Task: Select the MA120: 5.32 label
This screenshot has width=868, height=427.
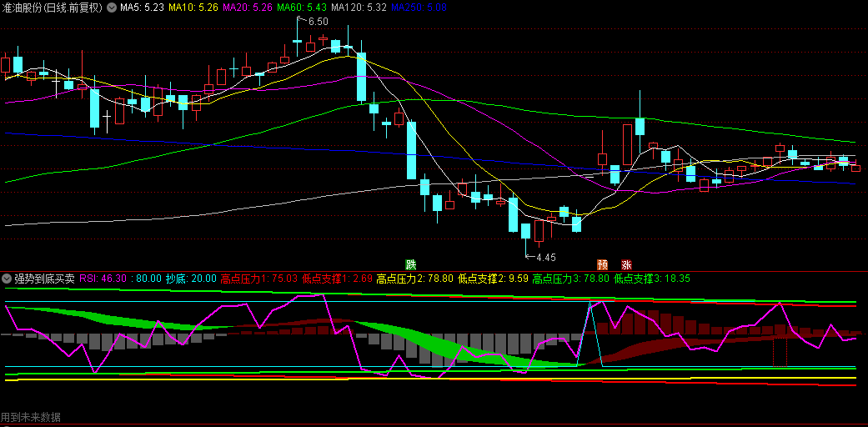Action: click(359, 8)
